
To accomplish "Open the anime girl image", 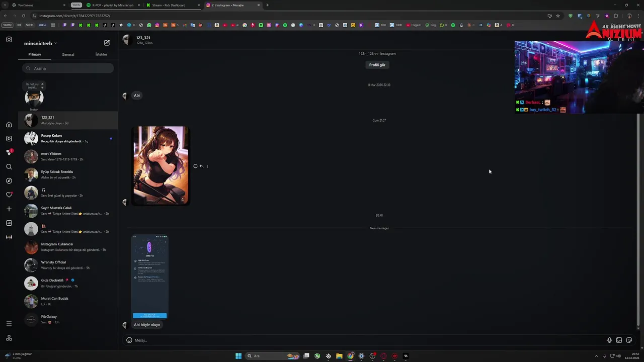I will coord(160,165).
